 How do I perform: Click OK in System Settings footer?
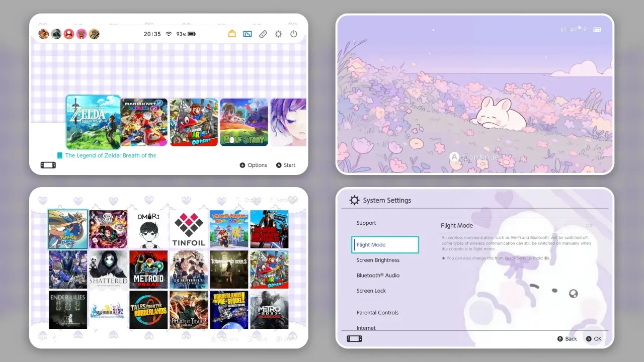tap(594, 339)
